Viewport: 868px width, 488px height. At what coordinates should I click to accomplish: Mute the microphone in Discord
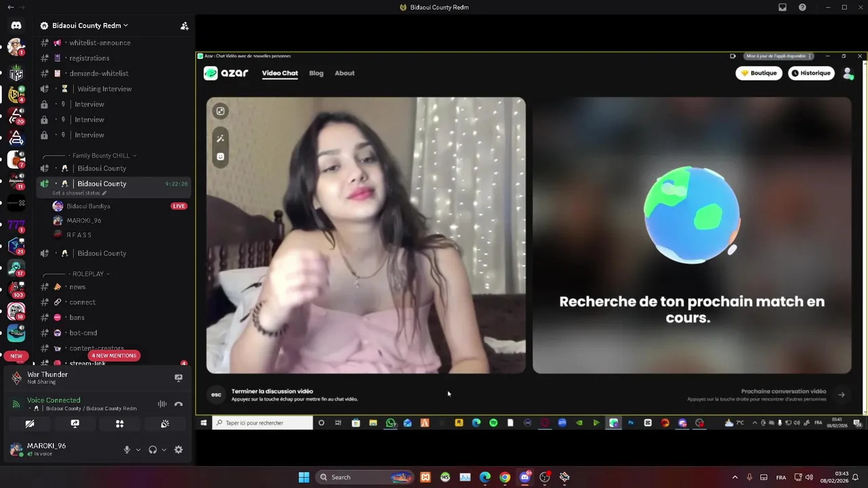tap(126, 449)
